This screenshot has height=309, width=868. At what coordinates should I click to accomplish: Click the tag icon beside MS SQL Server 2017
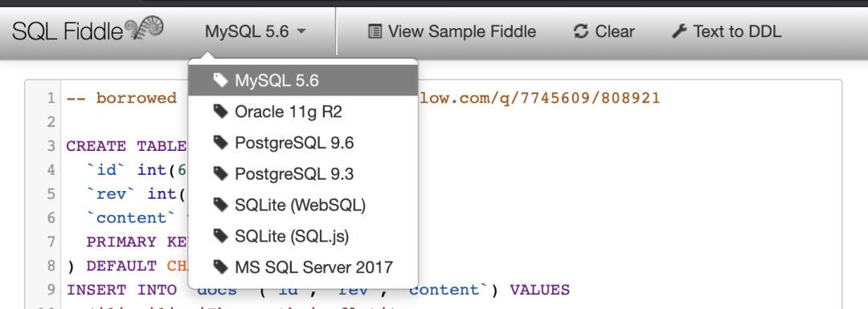pyautogui.click(x=220, y=267)
